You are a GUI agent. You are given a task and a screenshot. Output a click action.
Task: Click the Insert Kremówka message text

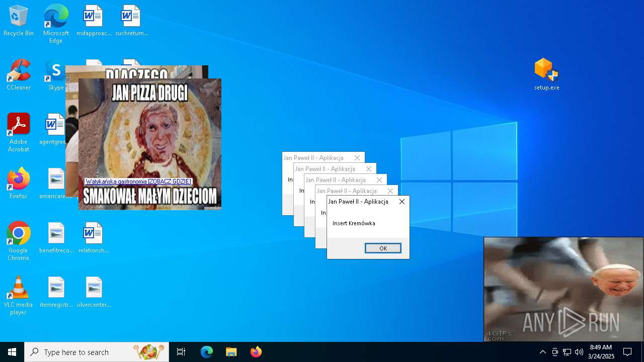pyautogui.click(x=354, y=223)
